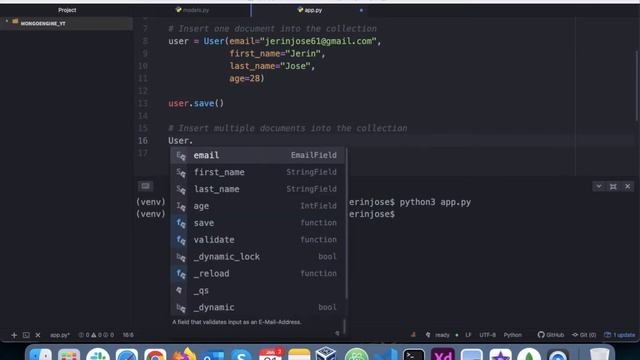Click 'last_name="Jose"' on line 10
The image size is (640, 360).
coord(270,66)
